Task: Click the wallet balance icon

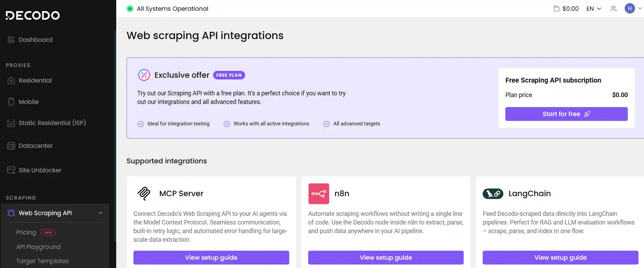Action: [x=557, y=9]
